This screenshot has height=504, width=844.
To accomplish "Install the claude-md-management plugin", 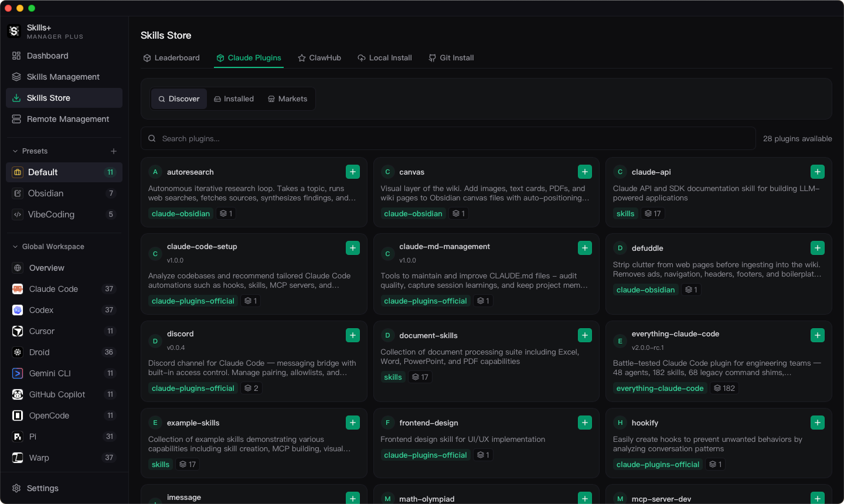I will tap(585, 248).
